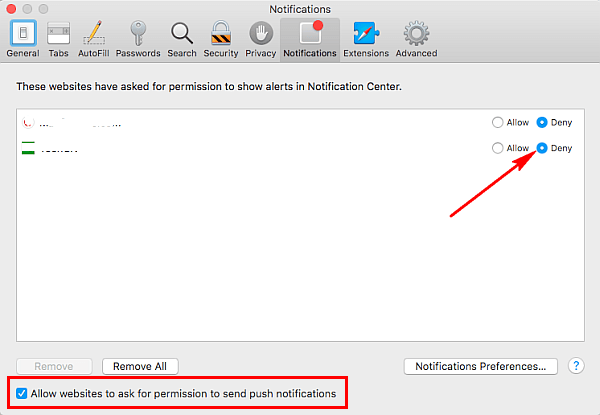This screenshot has height=415, width=600.
Task: Toggle Allow websites to ask for permission checkbox
Action: [21, 393]
